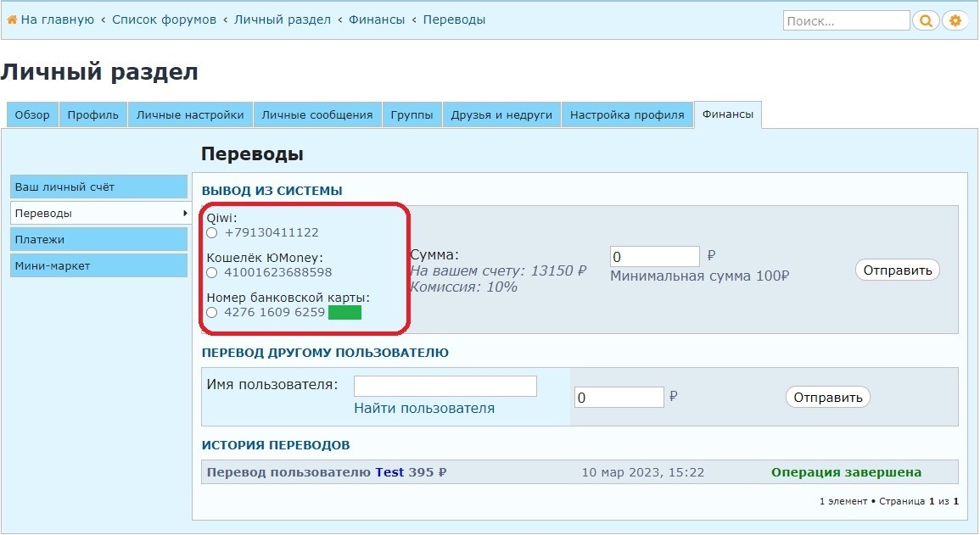Open Мини-маркет in the sidebar

[x=98, y=266]
